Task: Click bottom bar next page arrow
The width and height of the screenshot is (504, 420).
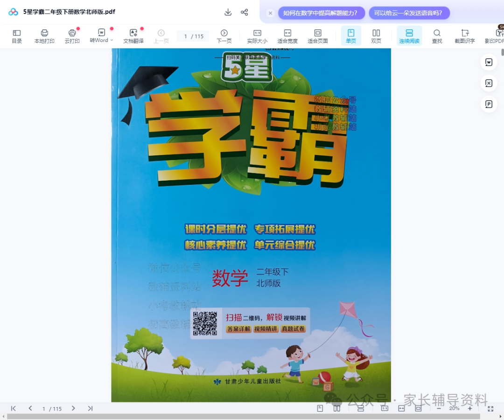Action: point(73,408)
